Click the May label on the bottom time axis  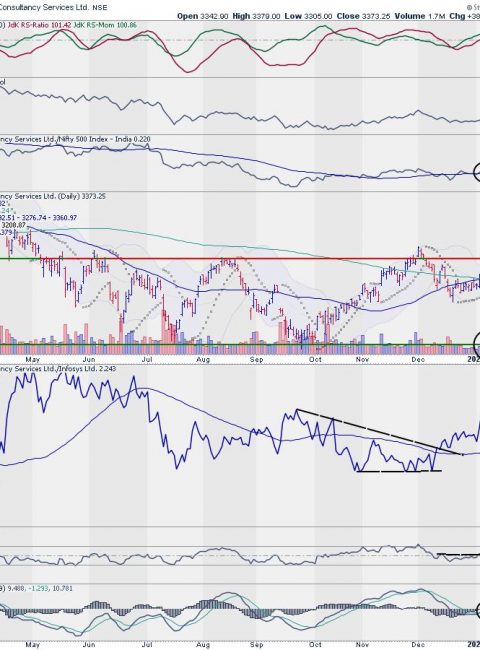click(x=32, y=645)
